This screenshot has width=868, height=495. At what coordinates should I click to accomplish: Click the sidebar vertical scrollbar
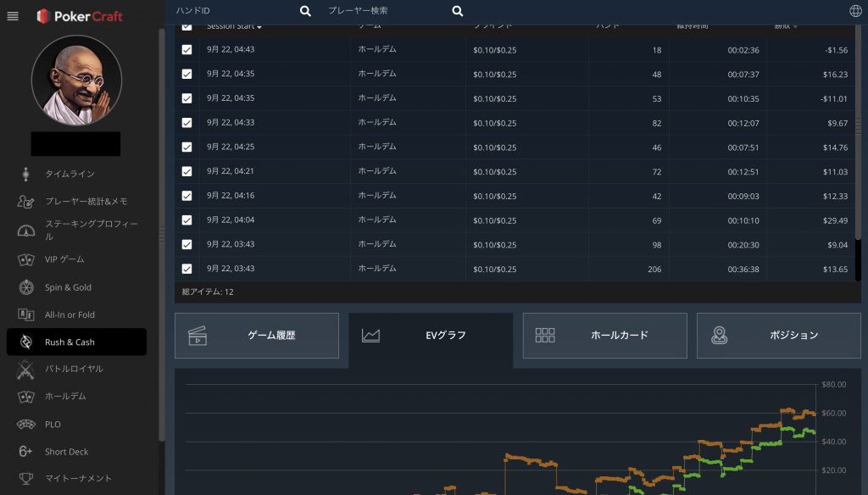[x=162, y=236]
